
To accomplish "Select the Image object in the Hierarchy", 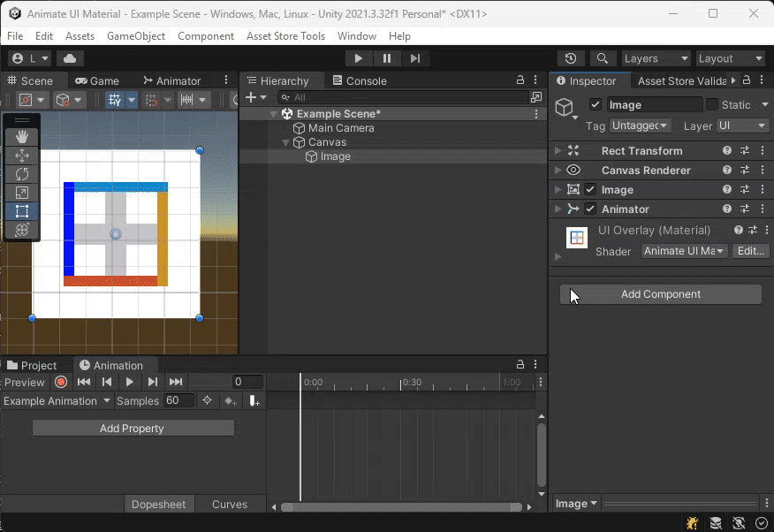I will coord(336,156).
